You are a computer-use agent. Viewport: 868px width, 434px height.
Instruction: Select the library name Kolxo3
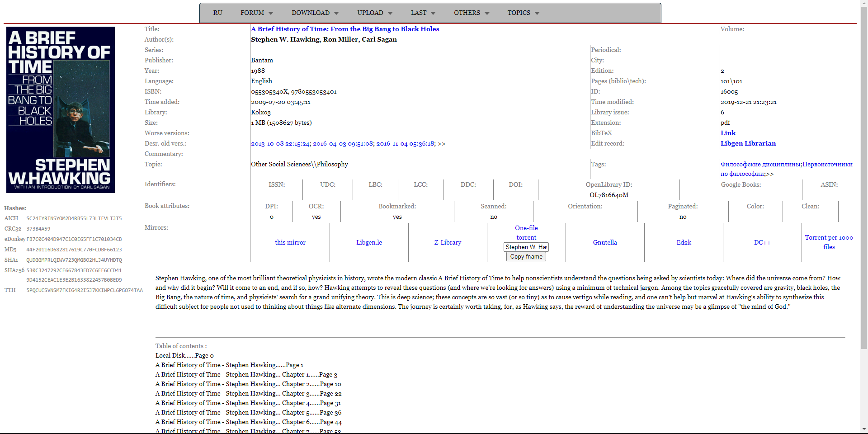261,112
